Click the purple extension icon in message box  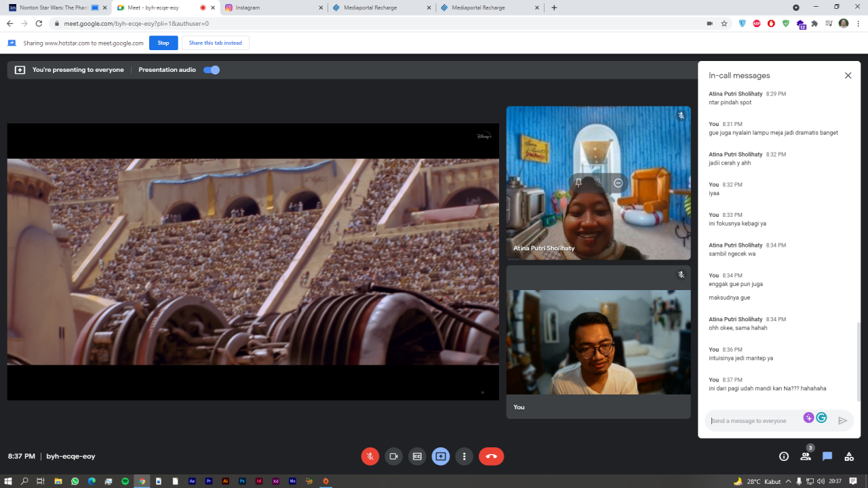tap(808, 418)
